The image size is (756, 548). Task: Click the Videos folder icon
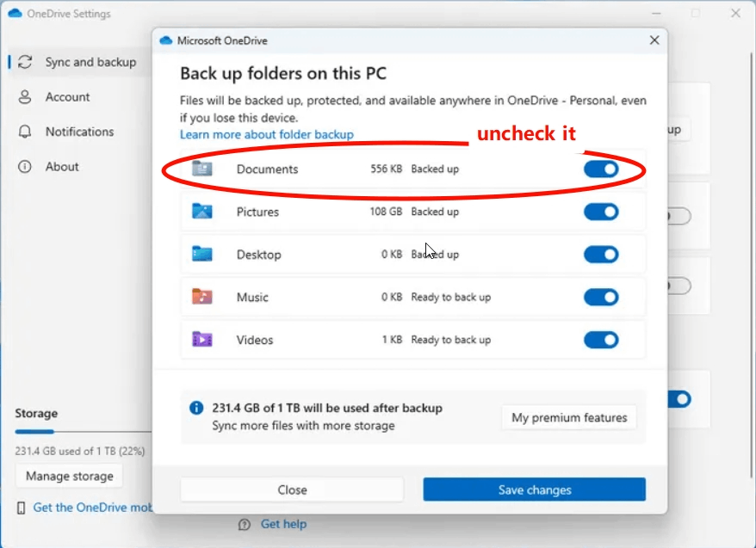(201, 340)
